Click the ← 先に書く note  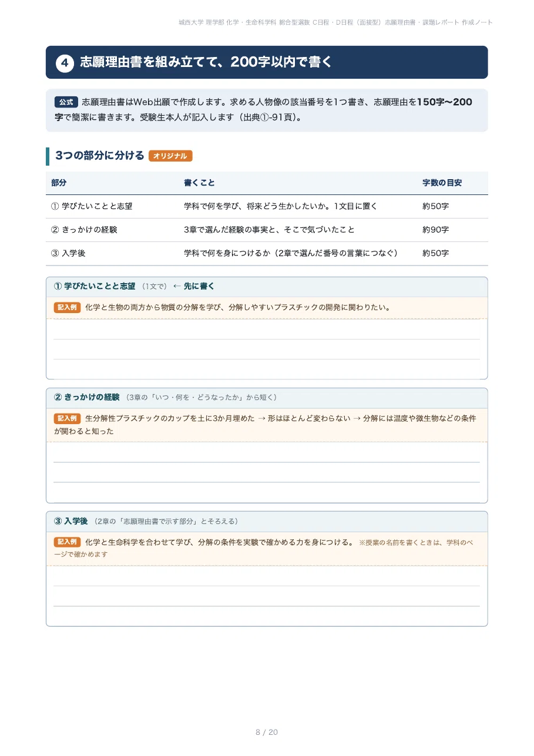tap(194, 287)
